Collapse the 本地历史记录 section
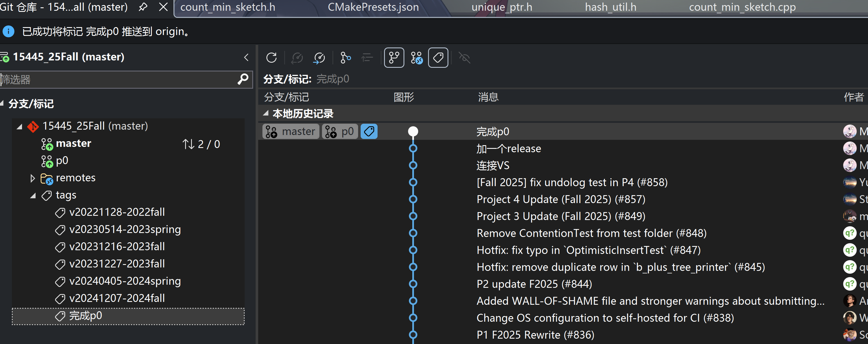Image resolution: width=868 pixels, height=344 pixels. click(266, 113)
